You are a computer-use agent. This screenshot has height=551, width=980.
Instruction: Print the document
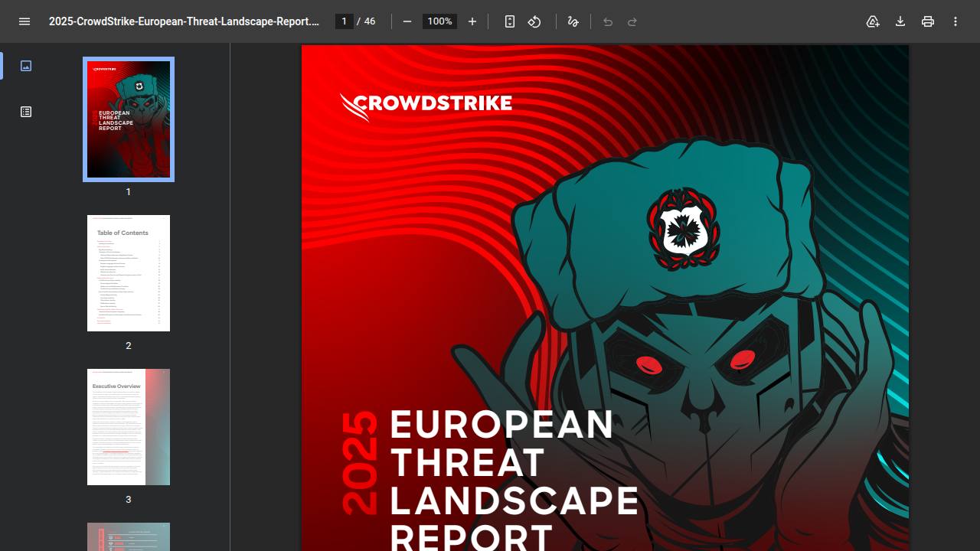[x=928, y=21]
